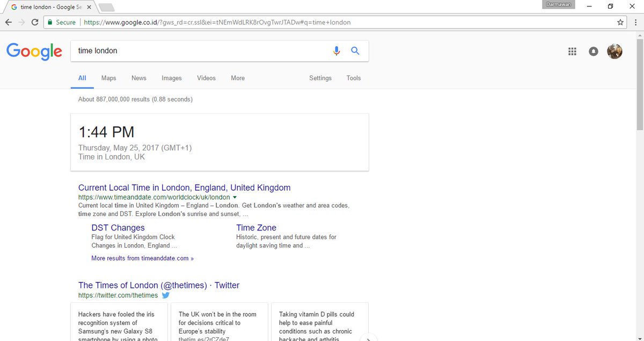The width and height of the screenshot is (644, 341).
Task: Open the Europe's stability tweet card
Action: 219,322
